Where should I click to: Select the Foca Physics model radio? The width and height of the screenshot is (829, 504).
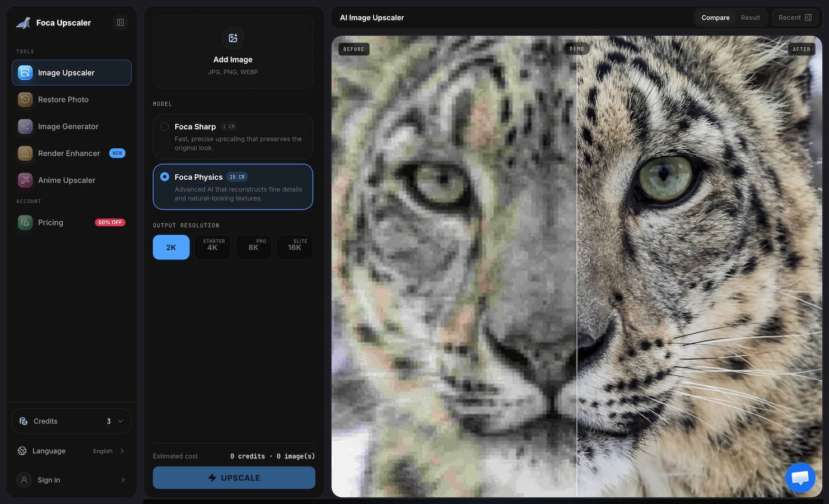click(x=165, y=177)
